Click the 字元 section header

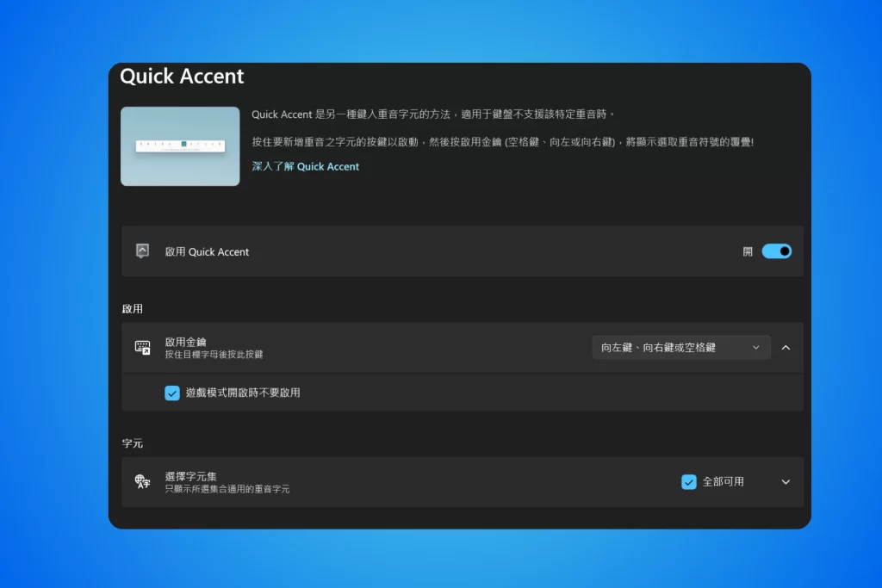[132, 443]
